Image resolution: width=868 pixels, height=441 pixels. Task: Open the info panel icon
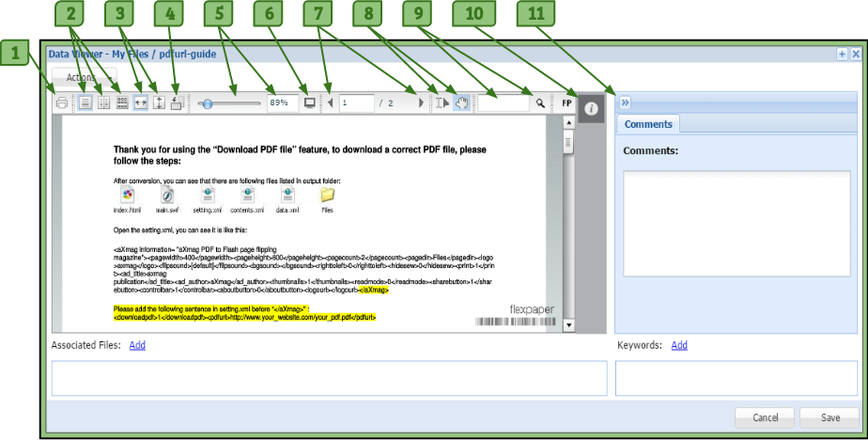[x=591, y=108]
